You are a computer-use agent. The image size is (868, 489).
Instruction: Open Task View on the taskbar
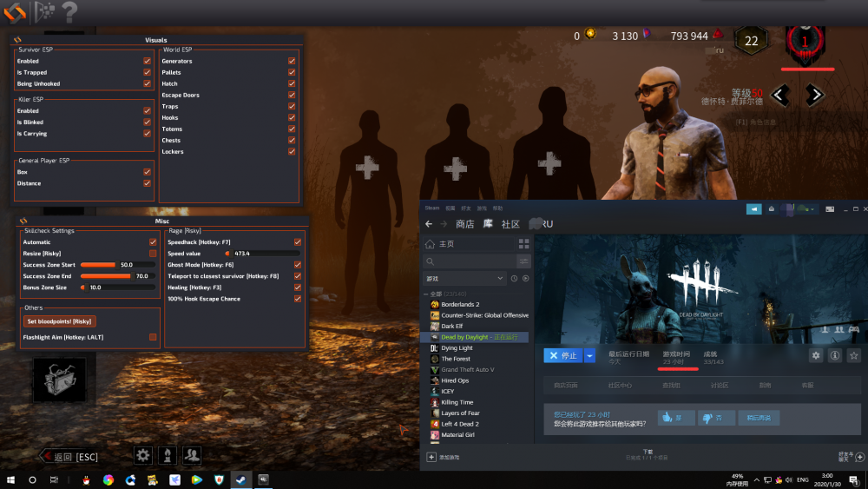(54, 480)
